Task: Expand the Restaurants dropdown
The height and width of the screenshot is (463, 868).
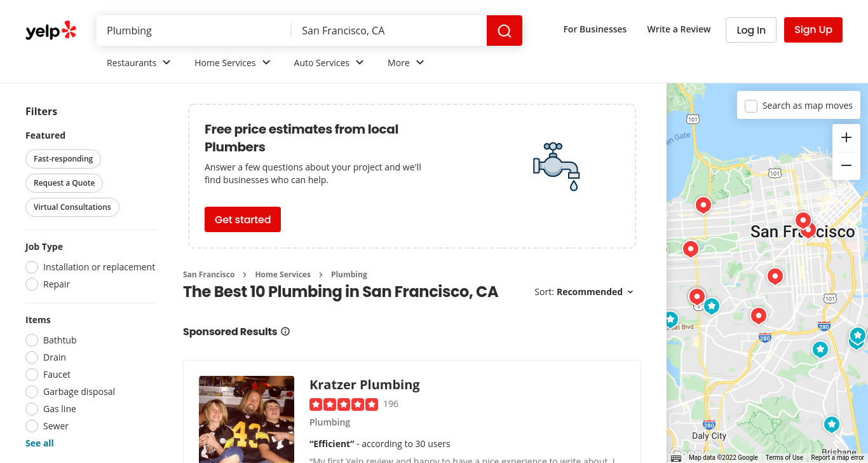Action: (x=139, y=62)
